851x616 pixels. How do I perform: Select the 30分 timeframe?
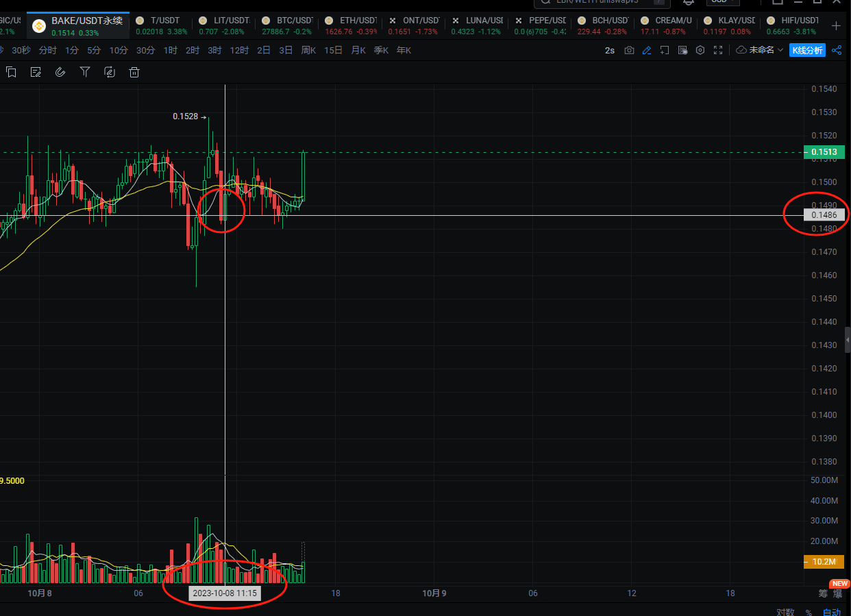coord(145,50)
